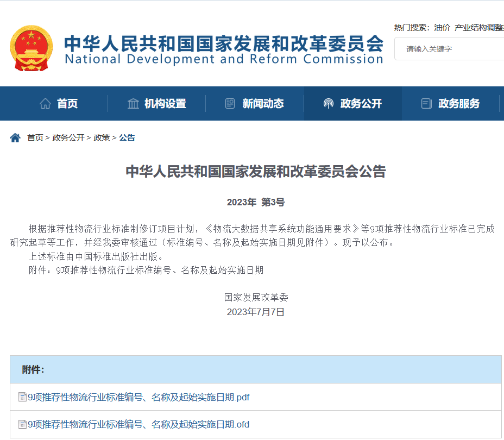Click the 油价 hot search keyword
Image resolution: width=504 pixels, height=440 pixels.
click(x=442, y=28)
